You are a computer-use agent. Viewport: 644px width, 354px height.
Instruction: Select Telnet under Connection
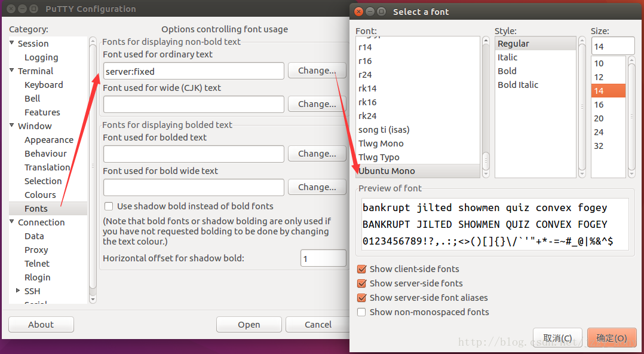(36, 264)
